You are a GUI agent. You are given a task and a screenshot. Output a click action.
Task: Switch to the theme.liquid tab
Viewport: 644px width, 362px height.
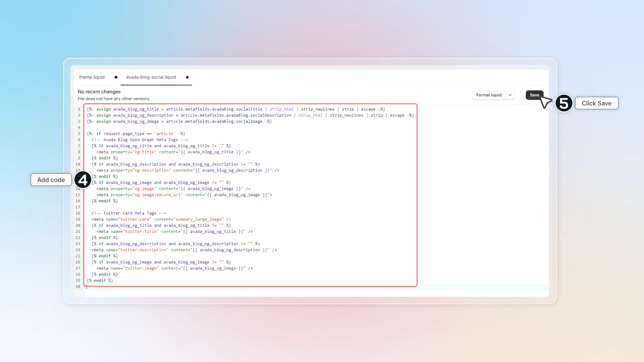point(92,77)
